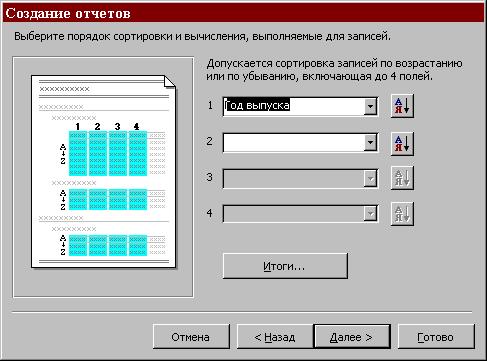Proceed with the Далее > button
The height and width of the screenshot is (361, 487).
tap(352, 337)
